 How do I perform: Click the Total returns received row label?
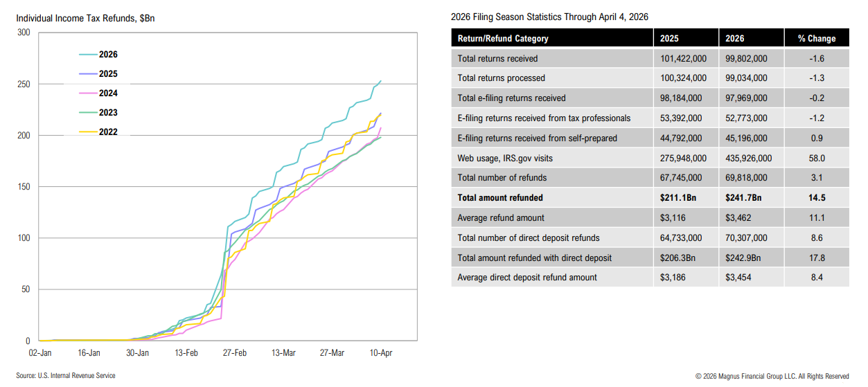[x=497, y=59]
